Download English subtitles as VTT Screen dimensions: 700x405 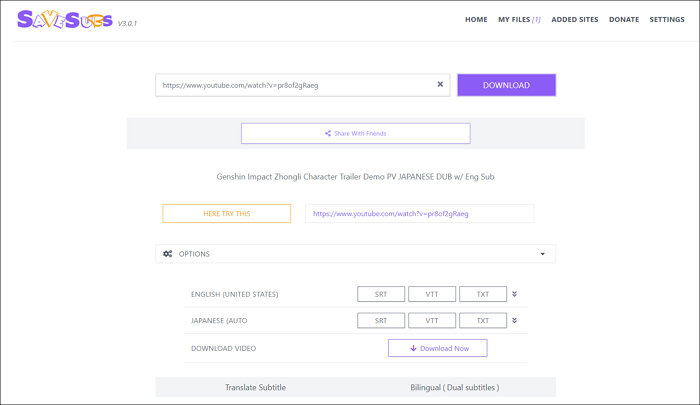(432, 294)
